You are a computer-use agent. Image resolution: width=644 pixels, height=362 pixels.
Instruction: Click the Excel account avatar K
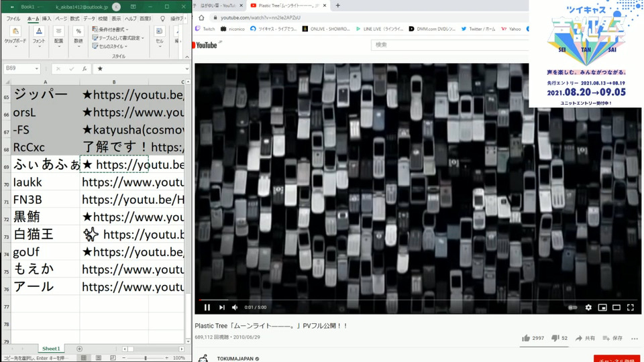click(116, 7)
